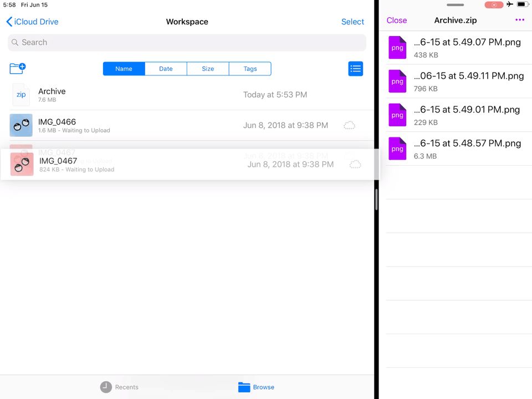Tap the new folder icon

click(x=18, y=68)
